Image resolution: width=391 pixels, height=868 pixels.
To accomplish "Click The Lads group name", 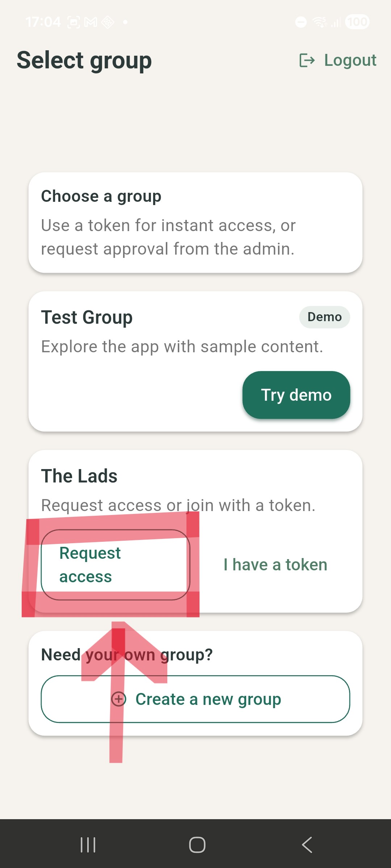I will tap(79, 476).
